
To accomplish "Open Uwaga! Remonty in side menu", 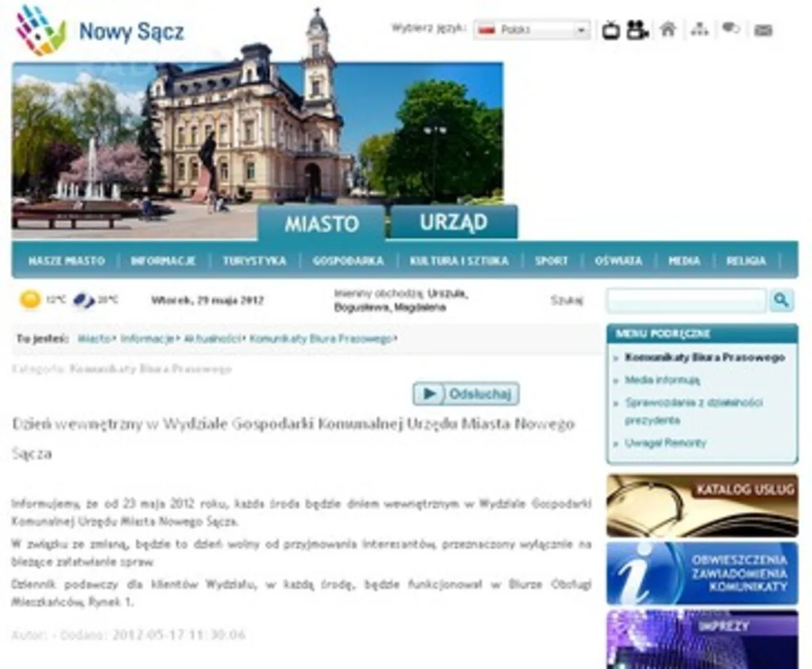I will point(665,443).
